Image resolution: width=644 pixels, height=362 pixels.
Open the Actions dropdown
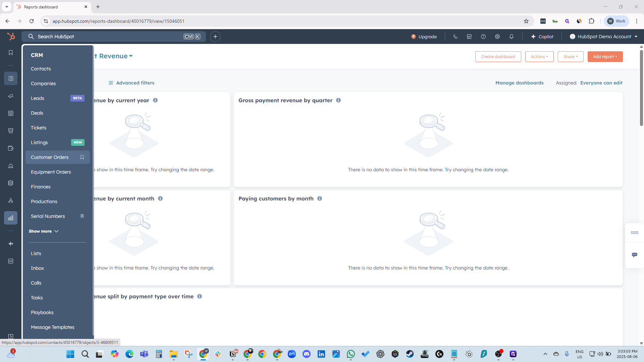[539, 57]
